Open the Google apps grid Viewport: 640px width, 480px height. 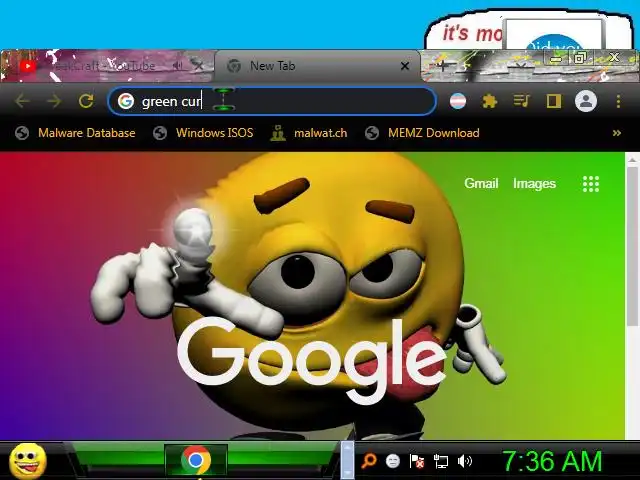591,184
